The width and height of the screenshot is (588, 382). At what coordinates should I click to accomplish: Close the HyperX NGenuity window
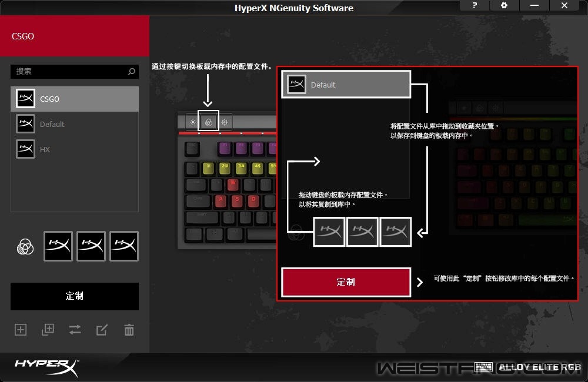coord(564,5)
